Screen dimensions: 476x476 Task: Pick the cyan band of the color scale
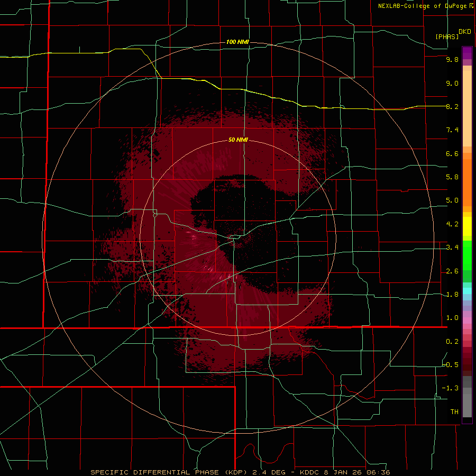[467, 291]
